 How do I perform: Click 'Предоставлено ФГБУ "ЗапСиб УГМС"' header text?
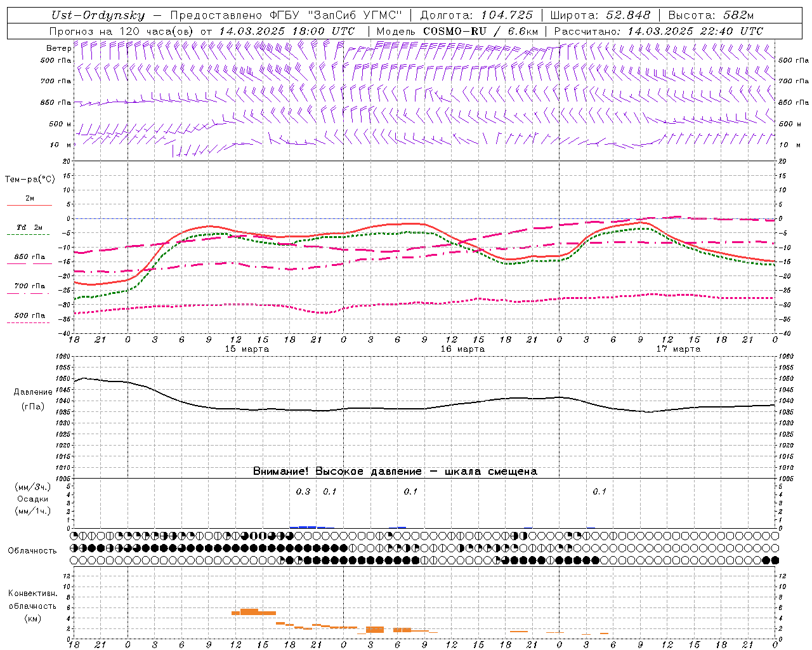(286, 15)
